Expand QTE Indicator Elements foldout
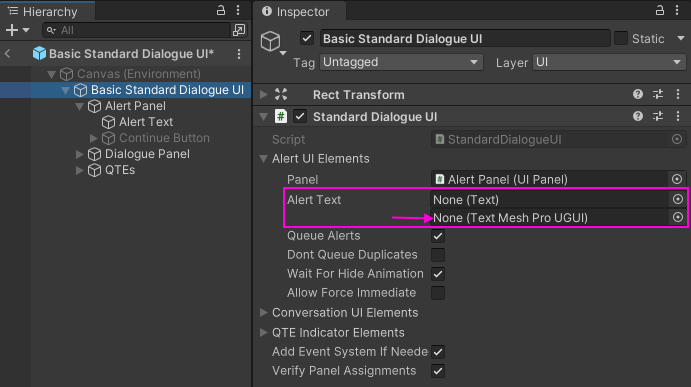Screen dimensions: 691x387 264,332
